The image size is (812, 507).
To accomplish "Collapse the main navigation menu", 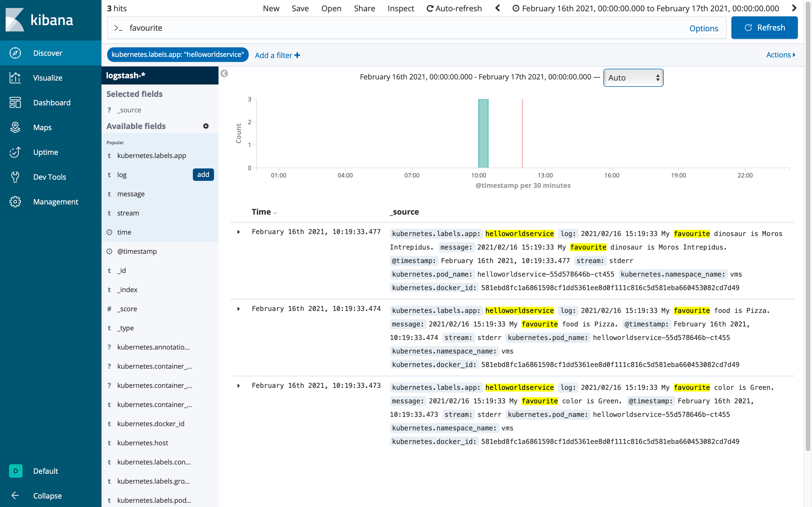I will (47, 496).
